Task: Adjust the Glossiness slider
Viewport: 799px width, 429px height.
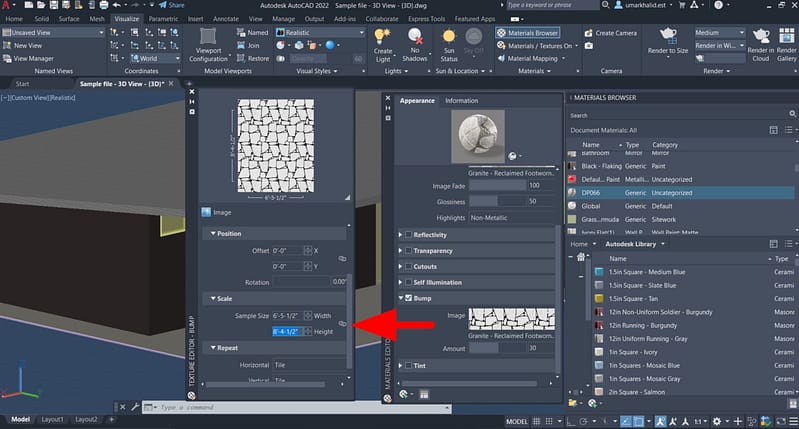Action: click(x=496, y=201)
